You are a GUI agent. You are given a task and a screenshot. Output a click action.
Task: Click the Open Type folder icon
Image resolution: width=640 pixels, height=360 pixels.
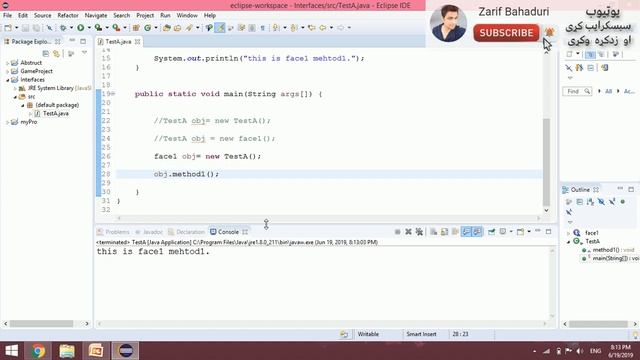point(167,28)
